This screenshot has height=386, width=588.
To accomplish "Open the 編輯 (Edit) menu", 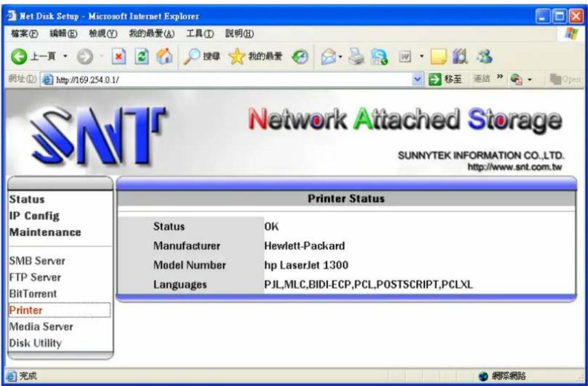I will tap(63, 34).
